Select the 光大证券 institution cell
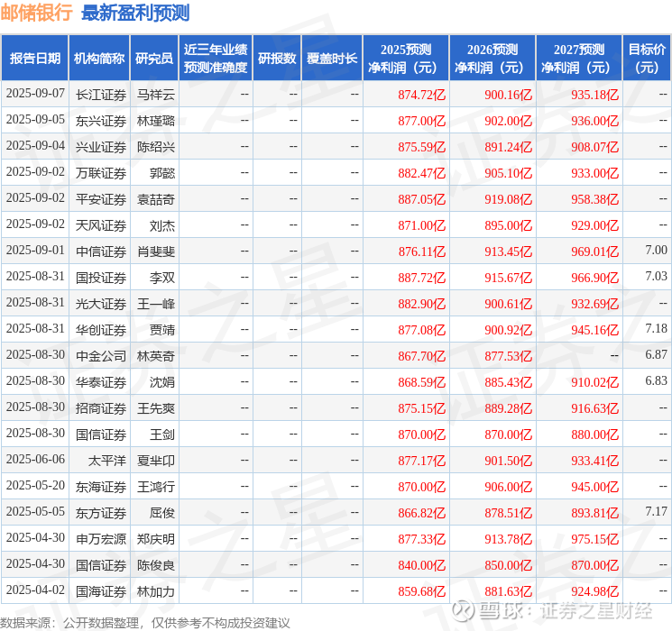 (x=101, y=304)
